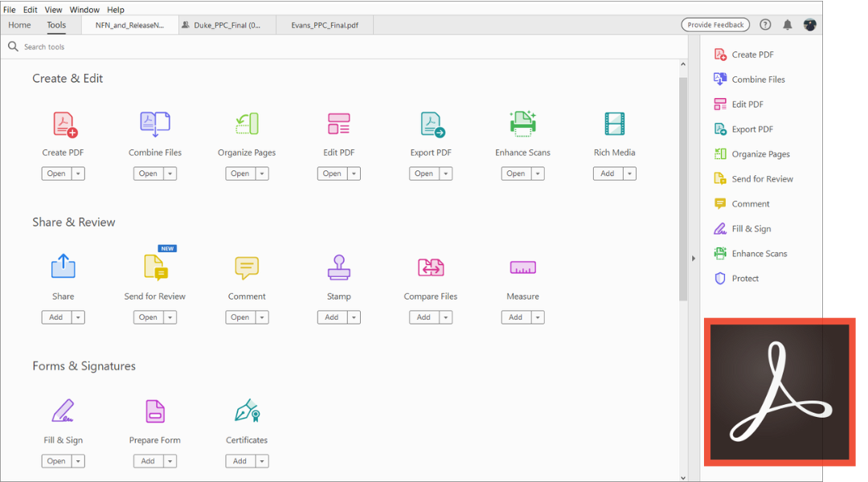The width and height of the screenshot is (868, 482).
Task: Expand dropdown arrow beside Measure Add
Action: [538, 317]
